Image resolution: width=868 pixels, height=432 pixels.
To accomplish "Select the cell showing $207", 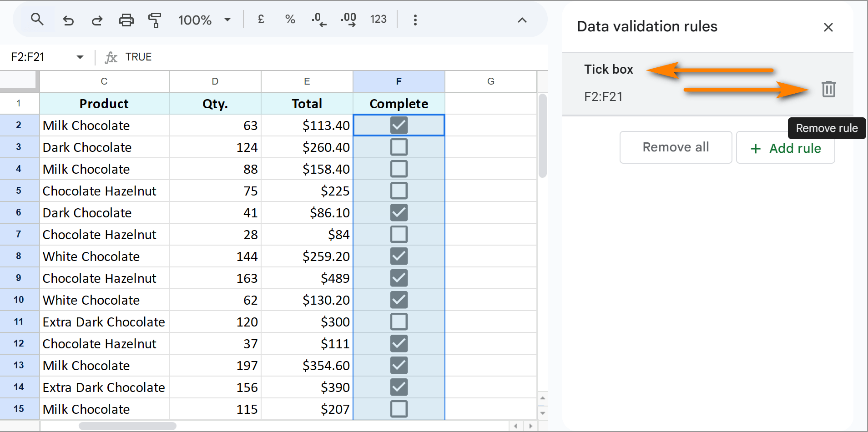I will pyautogui.click(x=307, y=409).
